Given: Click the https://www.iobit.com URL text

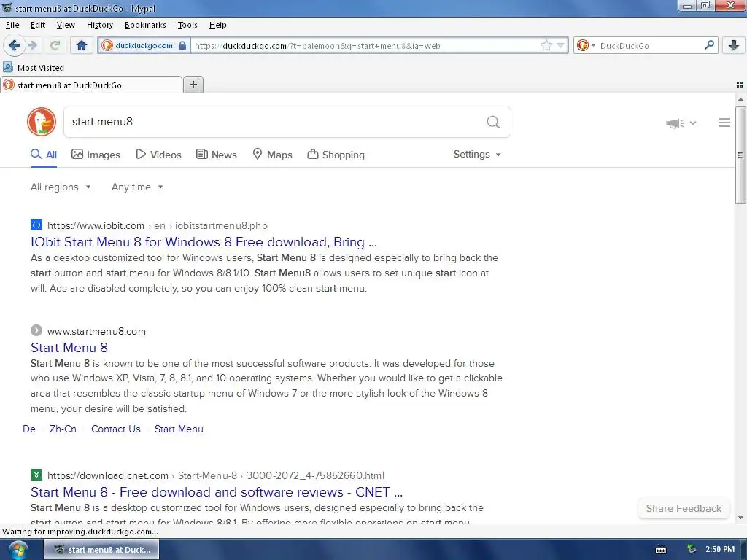Looking at the screenshot, I should (96, 226).
